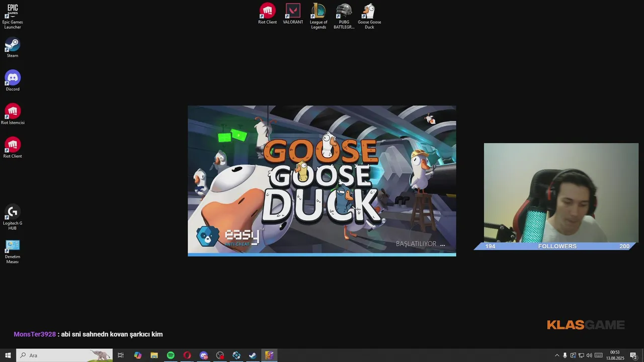Open the Steam desktop shortcut
The height and width of the screenshot is (362, 644).
pyautogui.click(x=13, y=48)
